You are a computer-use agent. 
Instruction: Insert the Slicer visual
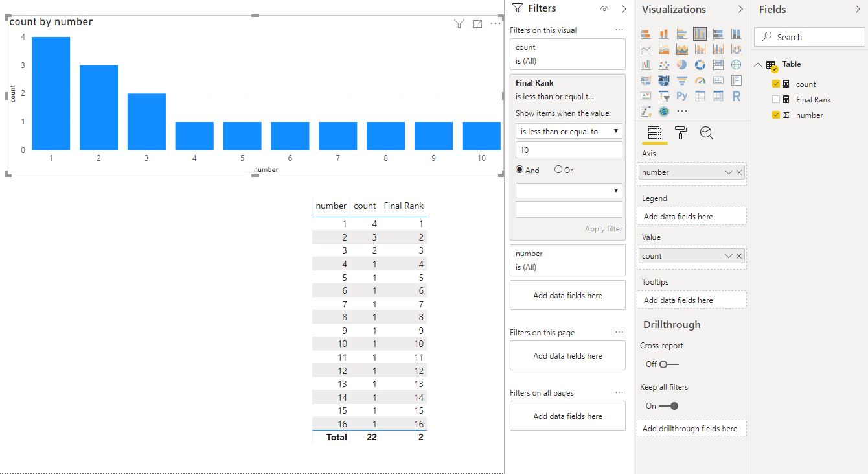pos(664,96)
